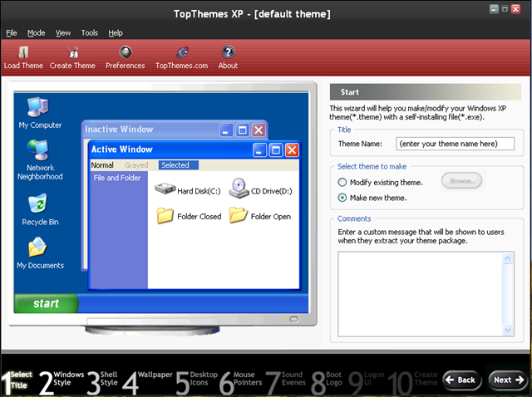Open the View menu
This screenshot has height=397, width=532.
coord(63,33)
